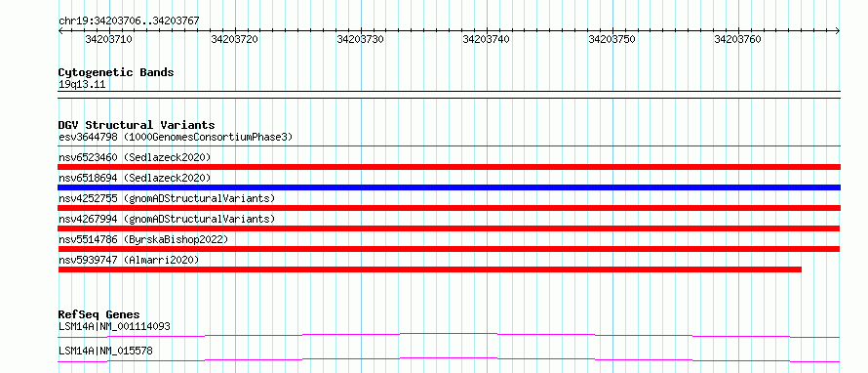Viewport: 868px width, 373px height.
Task: Open the nsv5514786 (ByrskaBishop2022) label
Action: pos(143,239)
